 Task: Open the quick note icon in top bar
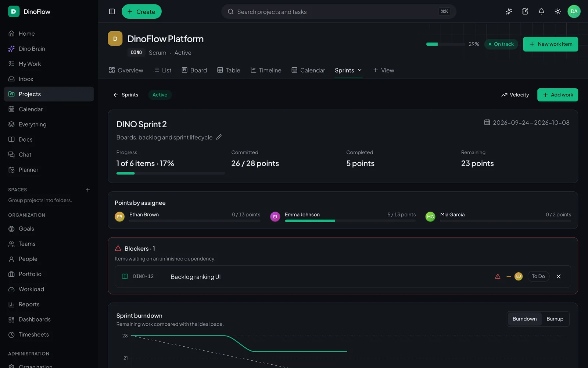point(525,11)
